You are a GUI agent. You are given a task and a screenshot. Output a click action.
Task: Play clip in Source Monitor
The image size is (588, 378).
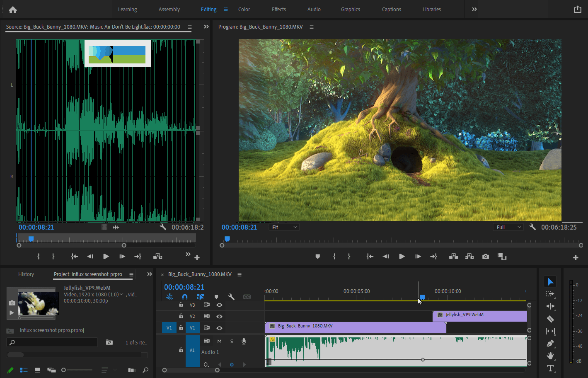106,257
